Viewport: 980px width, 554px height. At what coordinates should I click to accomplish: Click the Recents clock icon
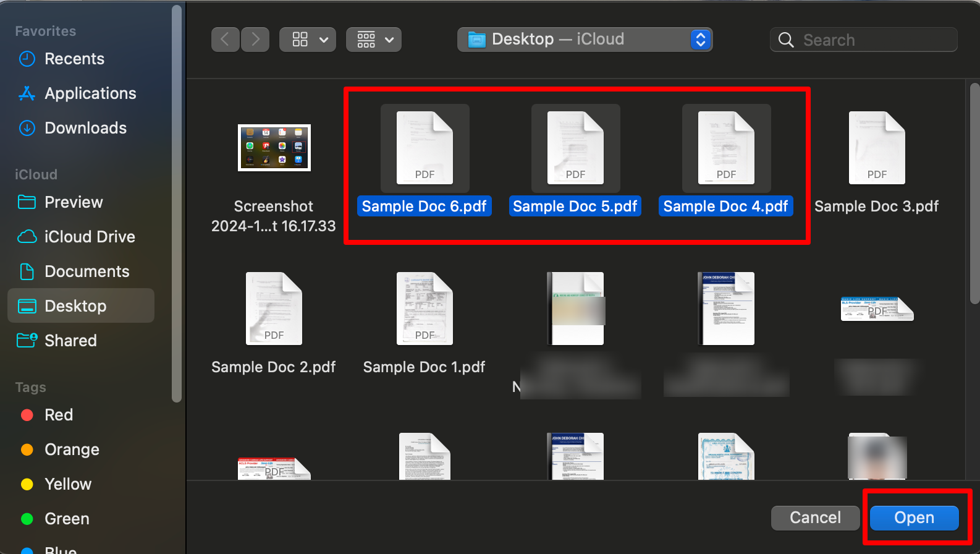(27, 59)
